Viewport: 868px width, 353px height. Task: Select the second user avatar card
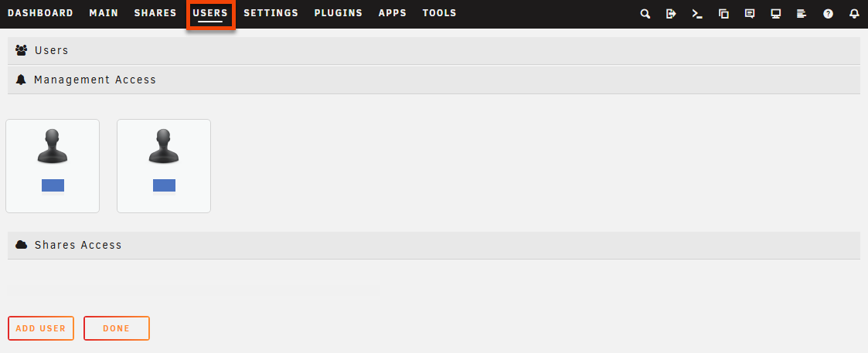coord(164,165)
